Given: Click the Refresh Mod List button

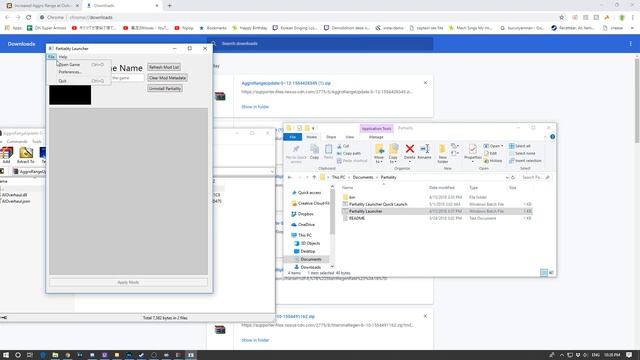Looking at the screenshot, I should tap(164, 67).
